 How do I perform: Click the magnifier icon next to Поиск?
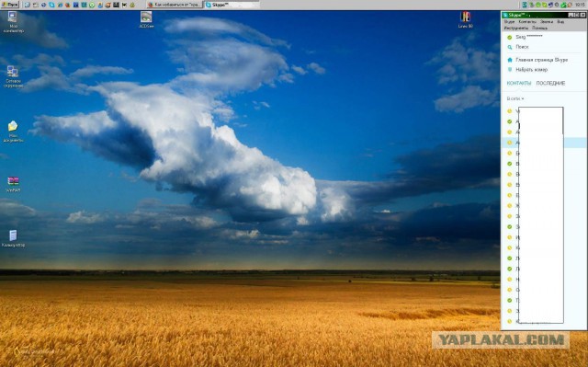coord(509,47)
